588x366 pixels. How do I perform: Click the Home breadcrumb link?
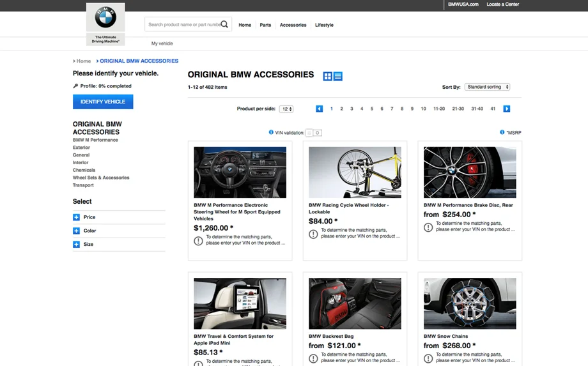[x=84, y=61]
